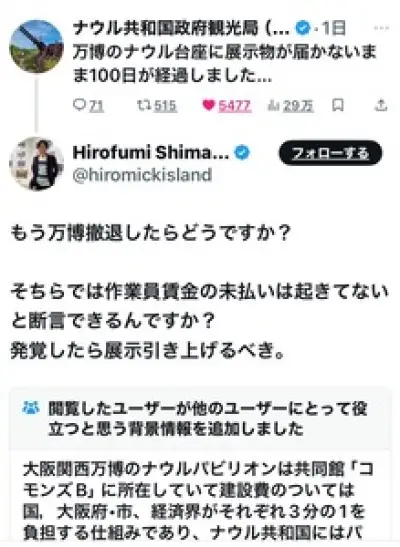Bookmark the Nauru tourism post
Image resolution: width=400 pixels, height=547 pixels.
pos(338,105)
